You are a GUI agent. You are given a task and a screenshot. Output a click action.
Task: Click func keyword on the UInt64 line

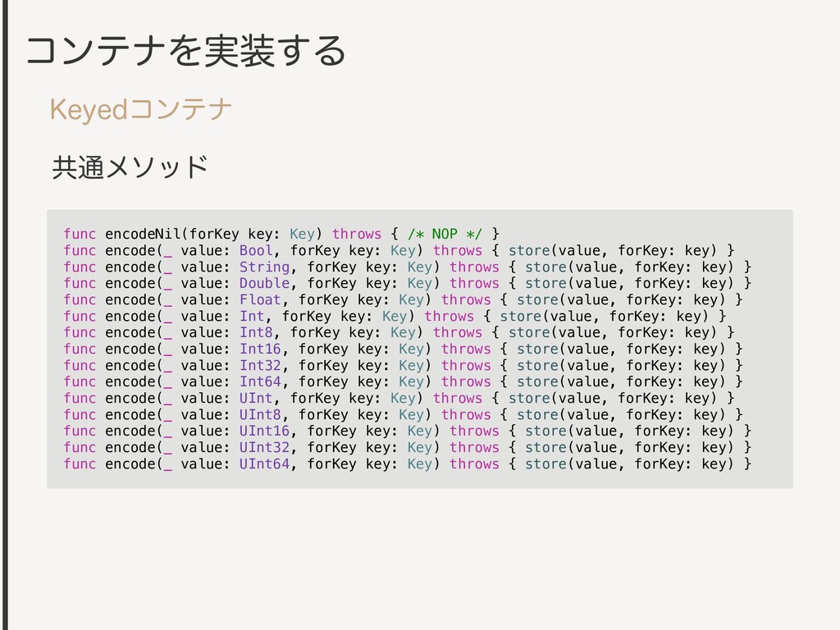[x=80, y=464]
